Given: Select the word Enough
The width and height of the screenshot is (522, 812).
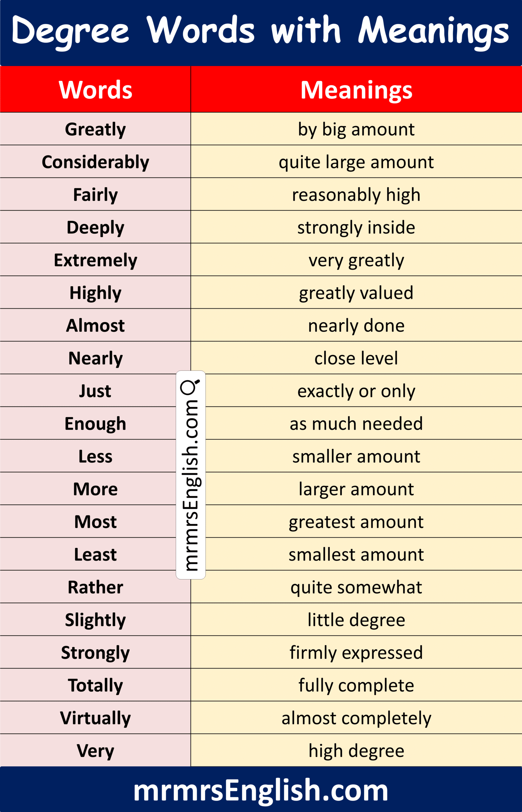Looking at the screenshot, I should [95, 423].
